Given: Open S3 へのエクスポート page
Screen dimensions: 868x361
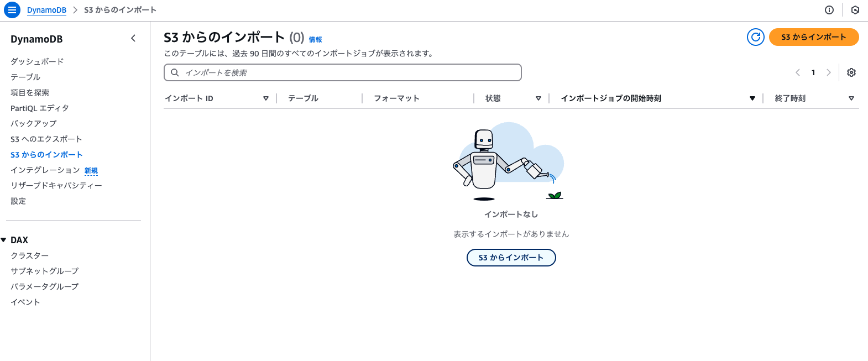Looking at the screenshot, I should pyautogui.click(x=46, y=139).
